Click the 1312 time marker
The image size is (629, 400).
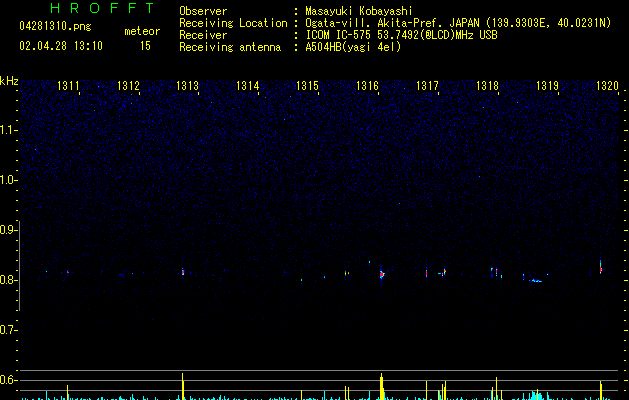[x=128, y=86]
